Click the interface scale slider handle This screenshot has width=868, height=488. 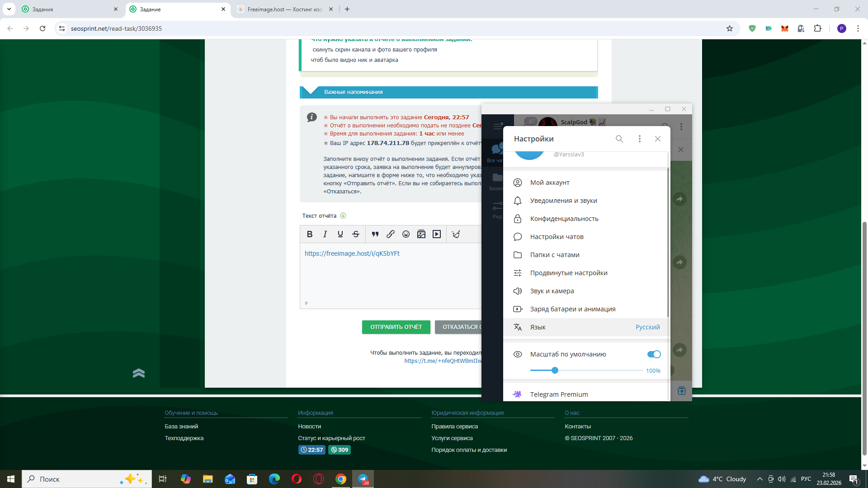click(x=555, y=371)
